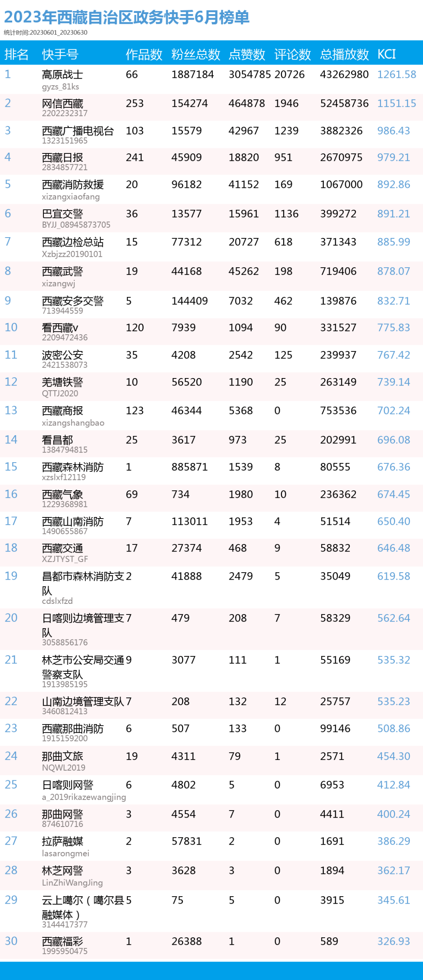Select account name 网信西藏

click(x=62, y=103)
